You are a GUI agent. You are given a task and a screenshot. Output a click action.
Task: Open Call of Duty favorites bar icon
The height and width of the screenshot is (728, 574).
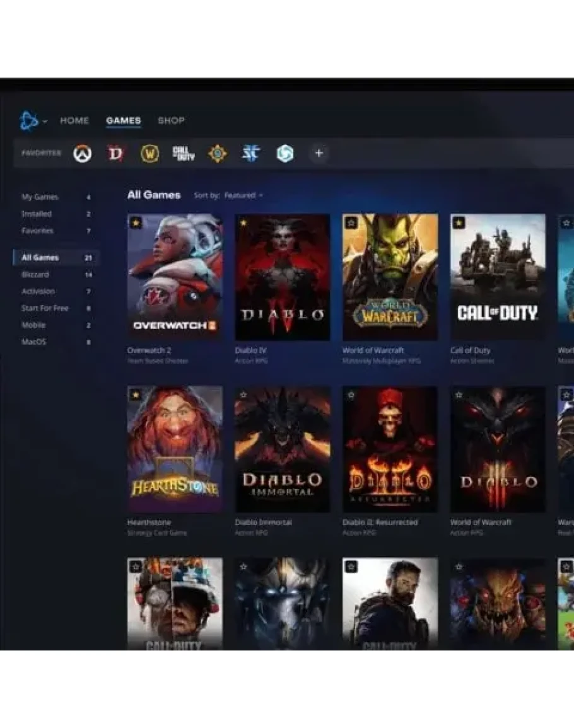184,153
